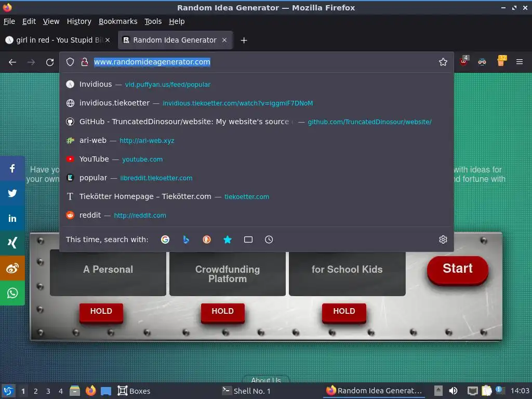532x399 pixels.
Task: Open search settings gear in dropdown
Action: [443, 240]
